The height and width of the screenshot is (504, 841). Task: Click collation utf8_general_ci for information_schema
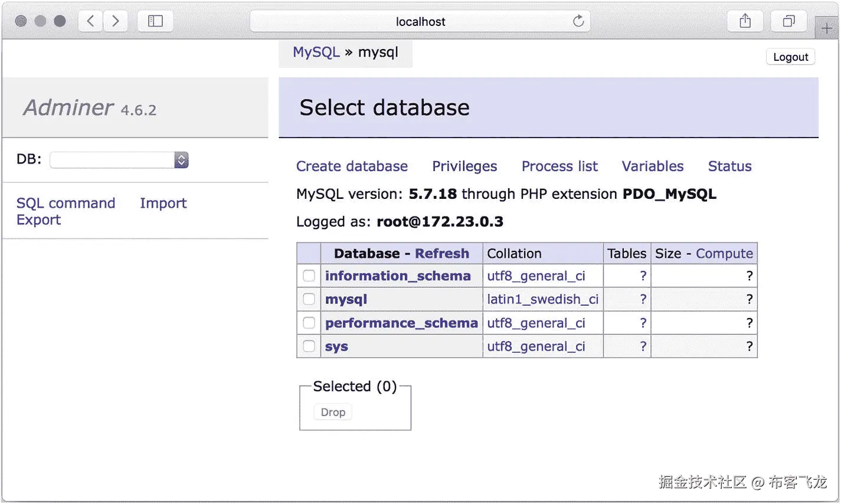(536, 276)
